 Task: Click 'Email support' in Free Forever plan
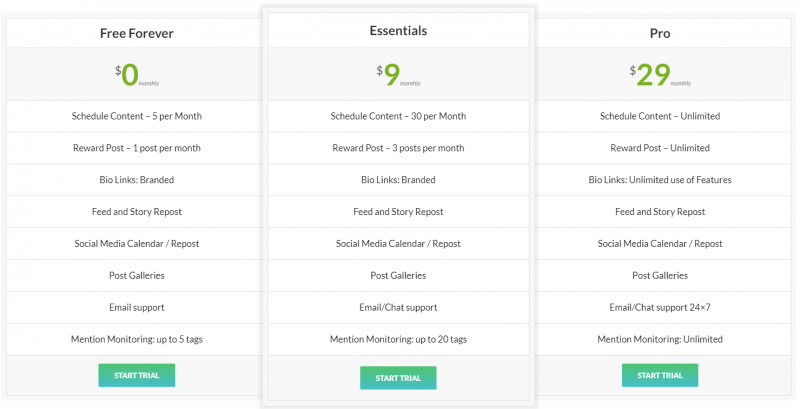pyautogui.click(x=137, y=308)
